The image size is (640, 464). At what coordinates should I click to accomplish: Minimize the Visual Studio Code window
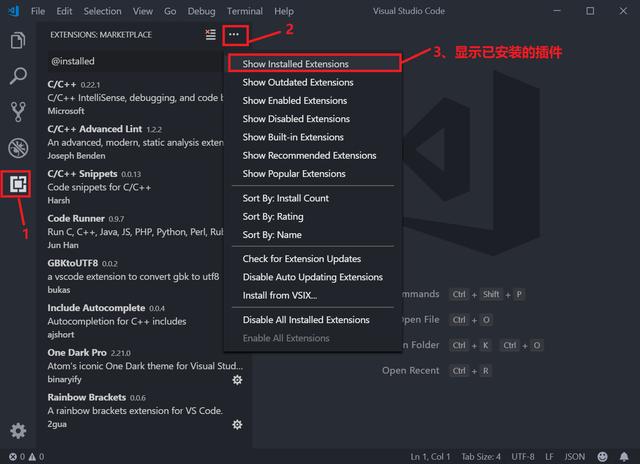coord(557,11)
